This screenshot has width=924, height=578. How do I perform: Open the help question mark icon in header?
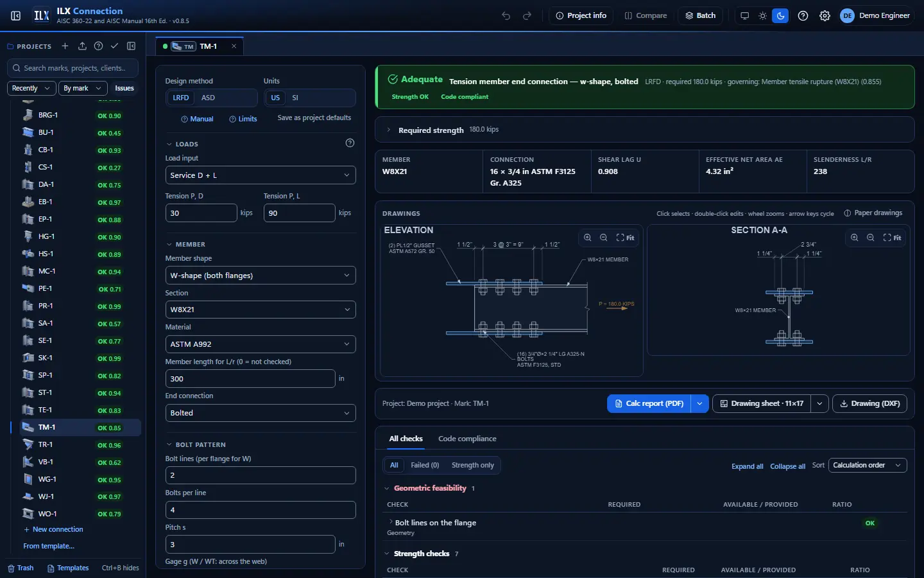coord(803,15)
